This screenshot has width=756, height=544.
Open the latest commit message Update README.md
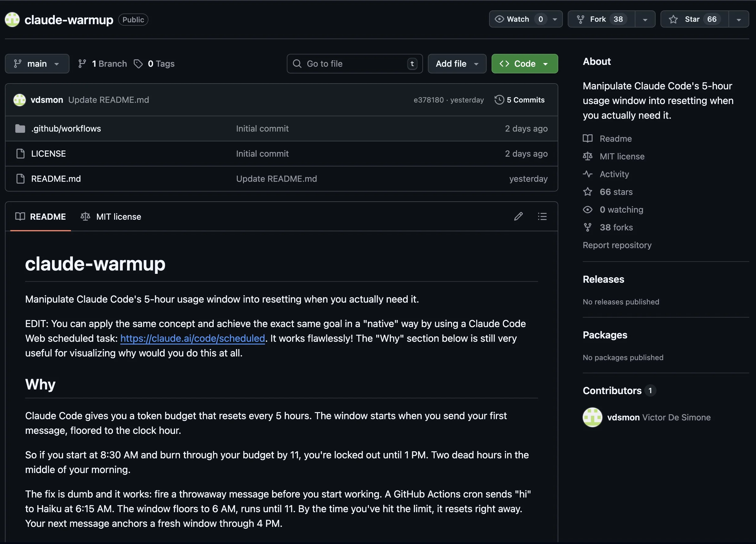point(109,100)
